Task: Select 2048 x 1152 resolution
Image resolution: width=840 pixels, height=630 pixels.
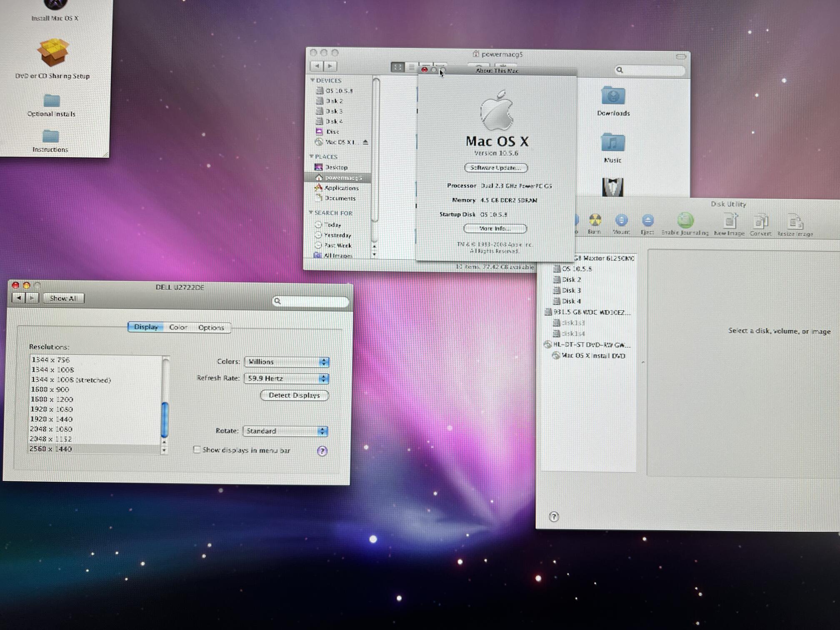Action: click(95, 439)
